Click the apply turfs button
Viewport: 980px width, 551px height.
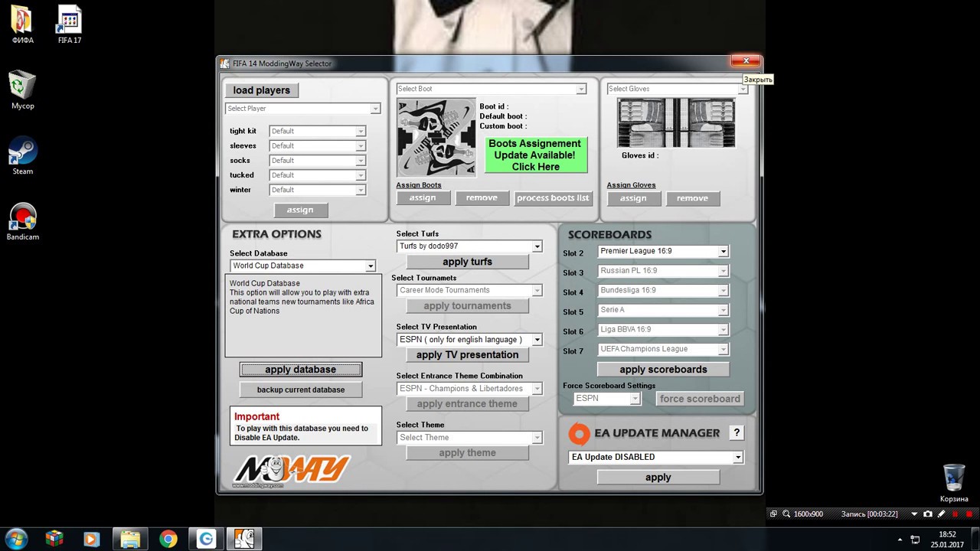tap(467, 262)
